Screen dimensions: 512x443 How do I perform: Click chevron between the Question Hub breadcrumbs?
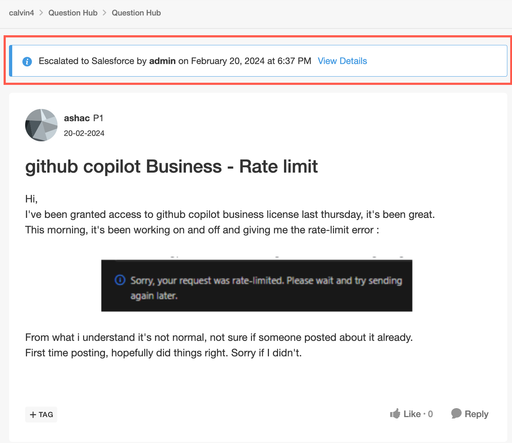coord(104,13)
